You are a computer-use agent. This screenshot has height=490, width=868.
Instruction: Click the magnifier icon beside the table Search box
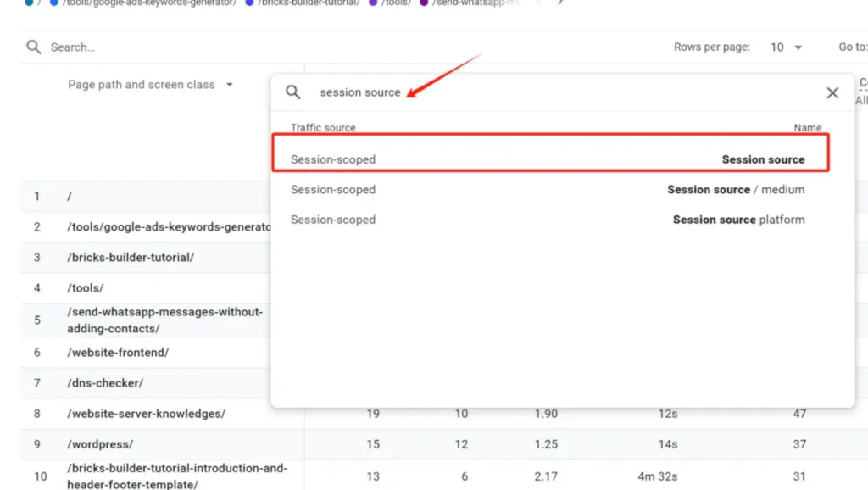[x=33, y=47]
